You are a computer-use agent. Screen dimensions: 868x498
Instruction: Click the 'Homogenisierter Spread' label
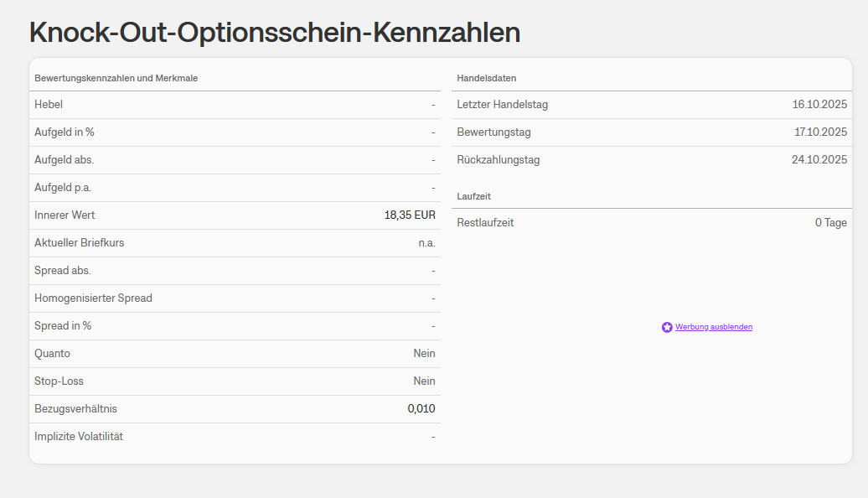pyautogui.click(x=93, y=298)
